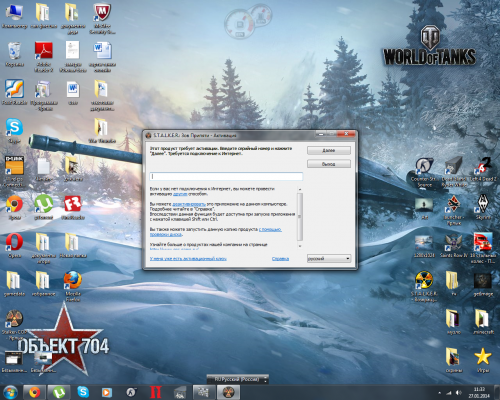Open the Computer desktop icon
The width and height of the screenshot is (500, 400).
tap(13, 15)
